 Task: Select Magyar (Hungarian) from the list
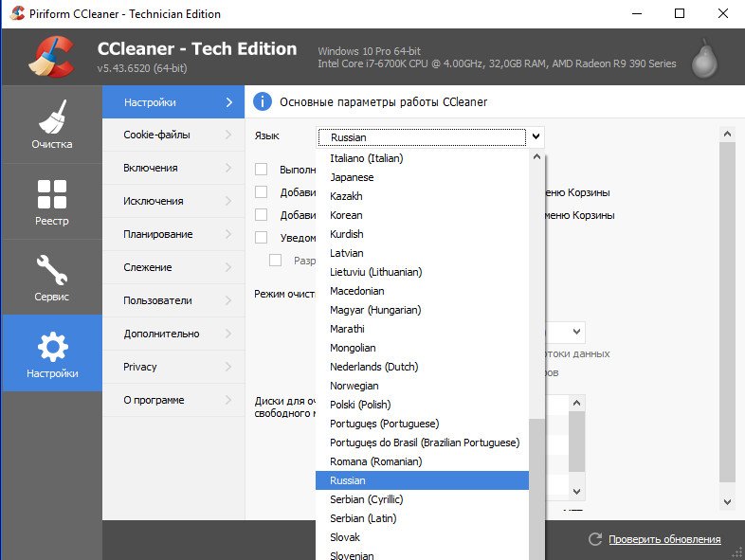click(x=422, y=310)
